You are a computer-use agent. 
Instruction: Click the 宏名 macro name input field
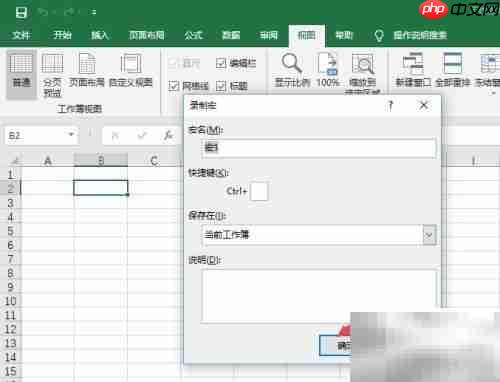(318, 147)
